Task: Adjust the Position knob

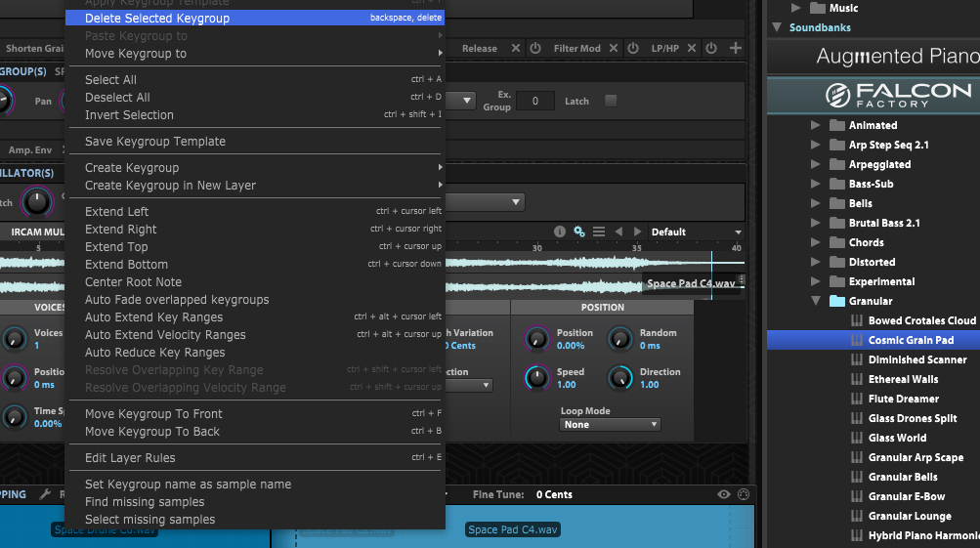Action: pos(536,339)
